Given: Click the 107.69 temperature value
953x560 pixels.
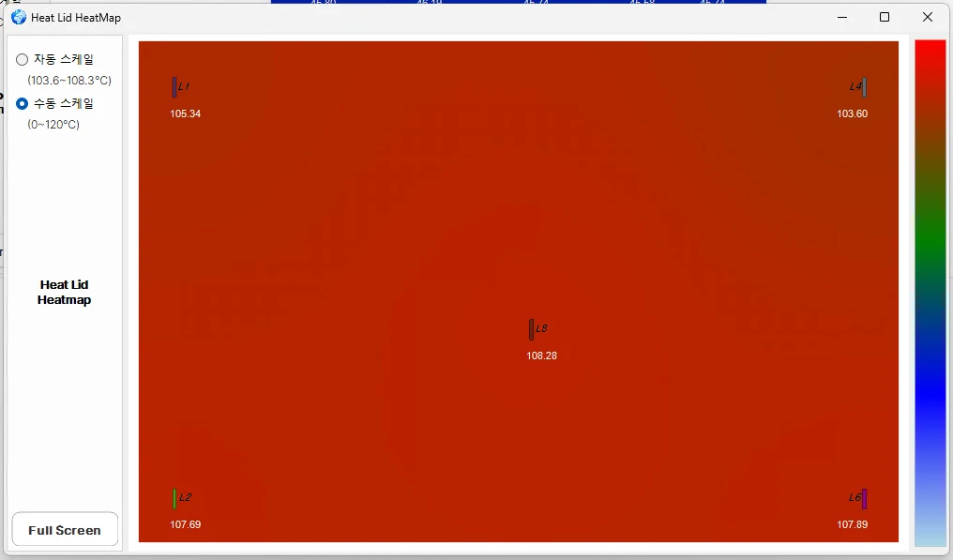Looking at the screenshot, I should (x=186, y=524).
